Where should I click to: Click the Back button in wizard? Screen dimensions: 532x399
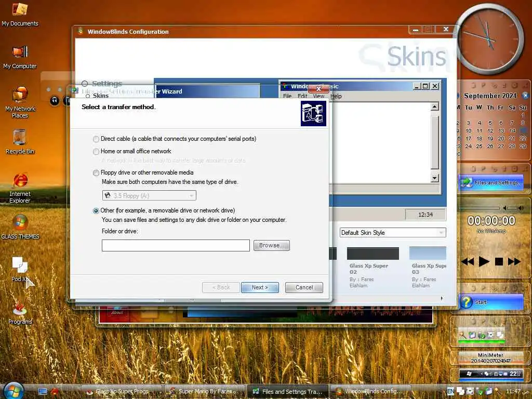point(221,287)
